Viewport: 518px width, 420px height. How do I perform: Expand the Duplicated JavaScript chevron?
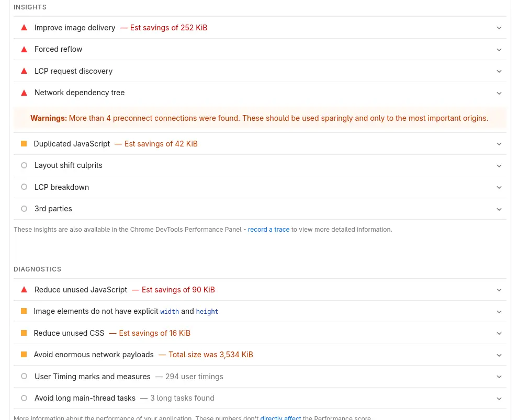click(x=499, y=144)
